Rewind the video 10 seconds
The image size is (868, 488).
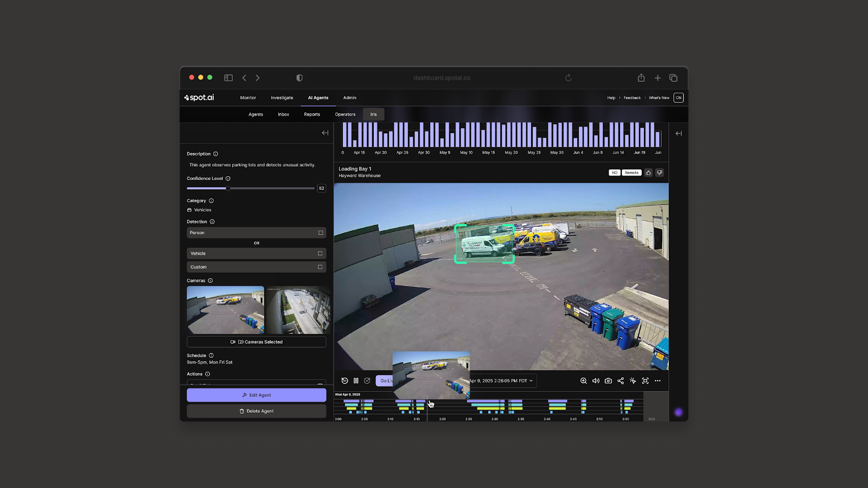[x=344, y=381]
